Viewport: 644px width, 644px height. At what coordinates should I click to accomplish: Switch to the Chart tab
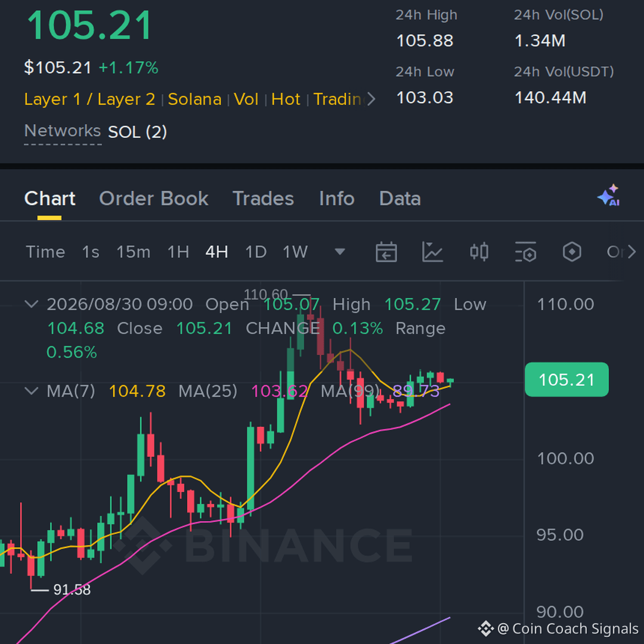(49, 199)
